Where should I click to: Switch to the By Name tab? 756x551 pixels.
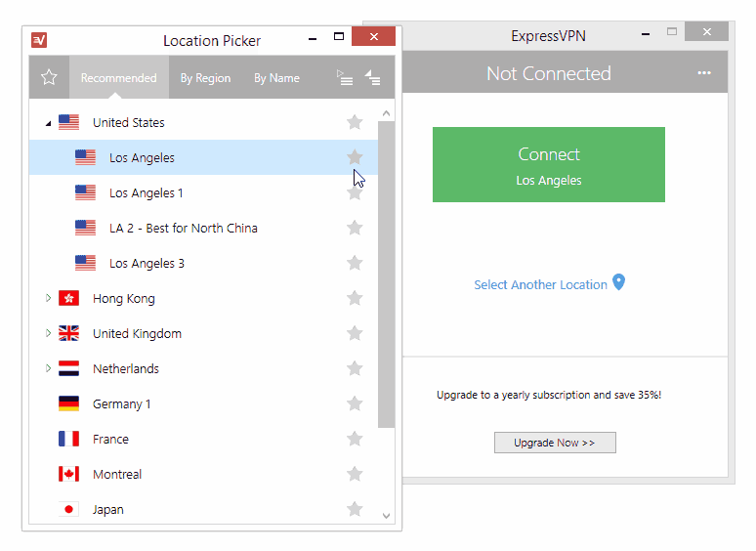(x=276, y=78)
